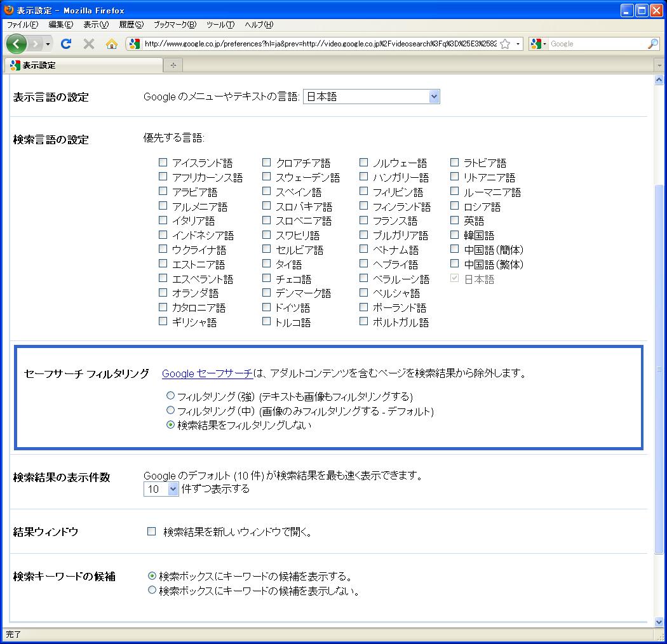The width and height of the screenshot is (667, 644).
Task: Check the イタリア語 checkbox
Action: [163, 220]
